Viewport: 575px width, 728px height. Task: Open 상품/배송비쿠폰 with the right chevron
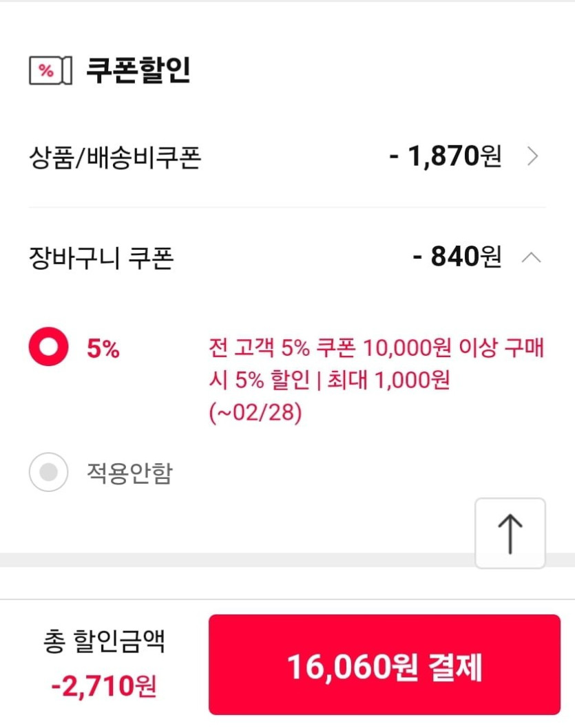coord(532,158)
